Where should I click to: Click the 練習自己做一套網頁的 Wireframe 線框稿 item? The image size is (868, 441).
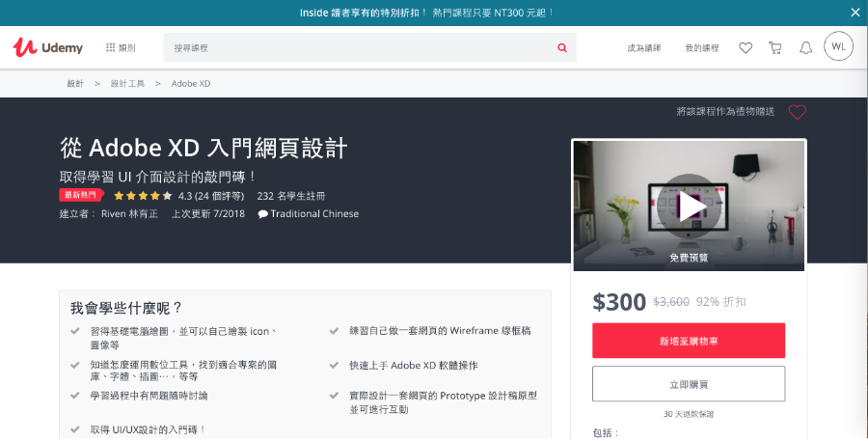click(x=440, y=331)
